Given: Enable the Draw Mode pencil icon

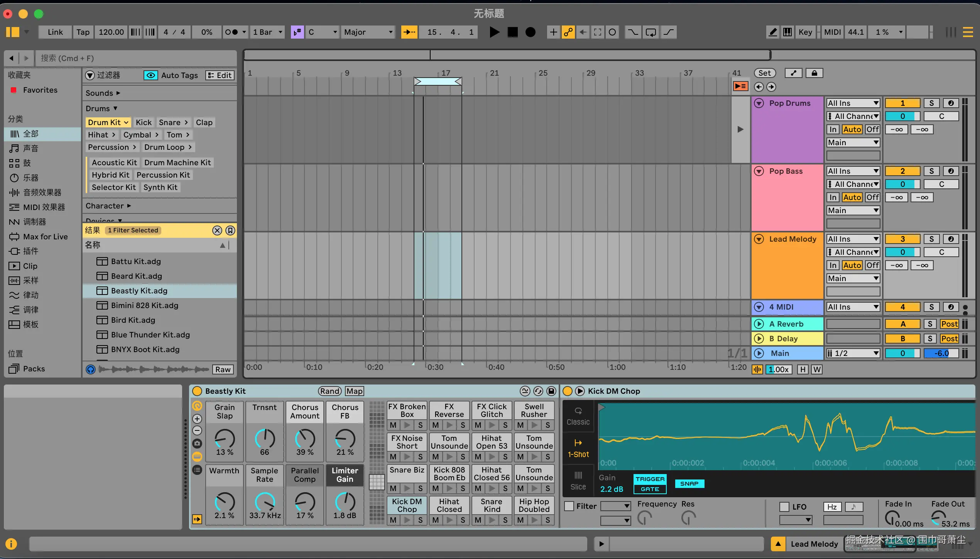Looking at the screenshot, I should [772, 32].
